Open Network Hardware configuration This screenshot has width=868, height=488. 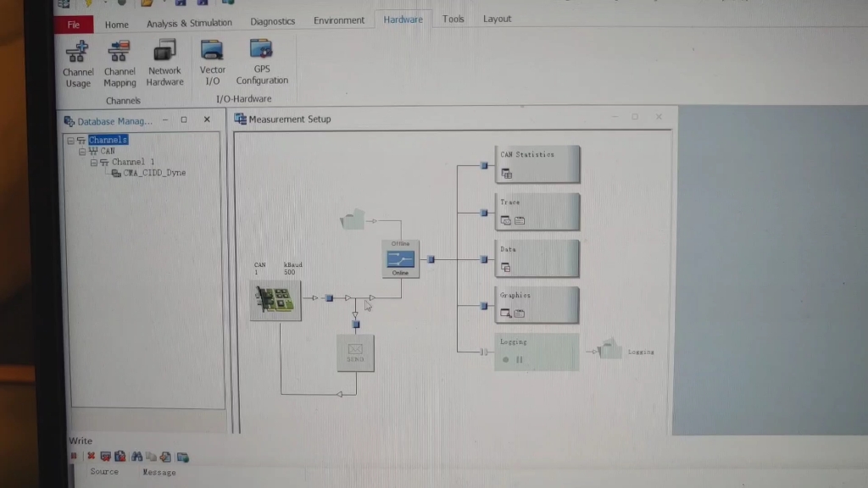click(164, 63)
